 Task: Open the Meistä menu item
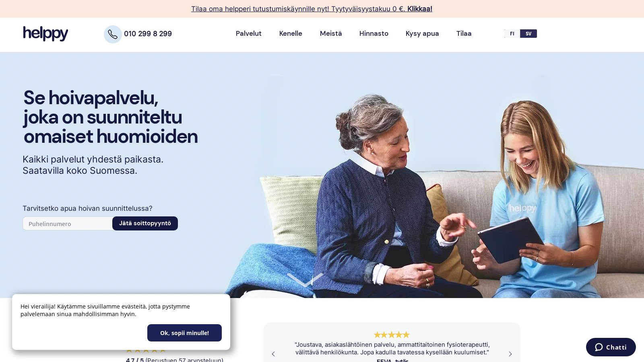(x=331, y=34)
